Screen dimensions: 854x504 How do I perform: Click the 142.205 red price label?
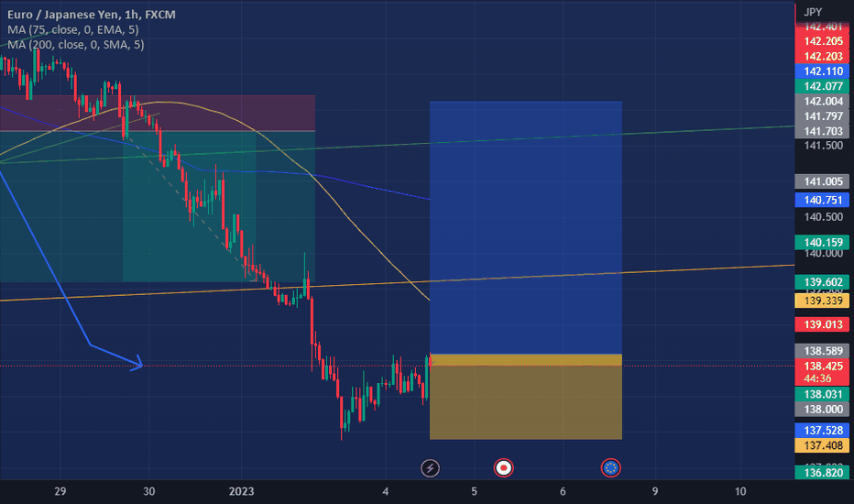823,41
